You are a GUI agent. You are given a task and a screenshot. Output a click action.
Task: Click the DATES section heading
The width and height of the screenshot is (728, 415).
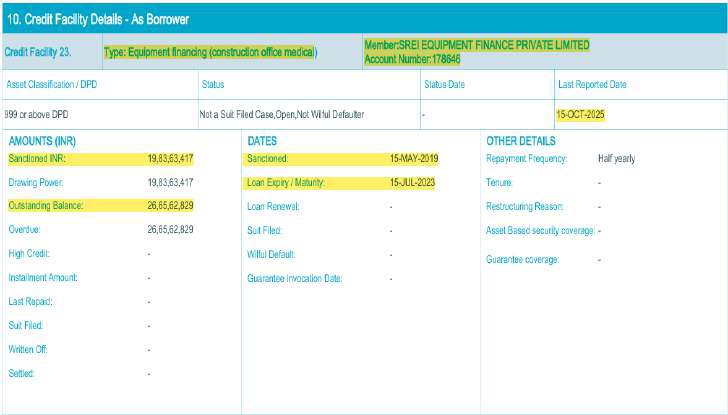[x=262, y=141]
